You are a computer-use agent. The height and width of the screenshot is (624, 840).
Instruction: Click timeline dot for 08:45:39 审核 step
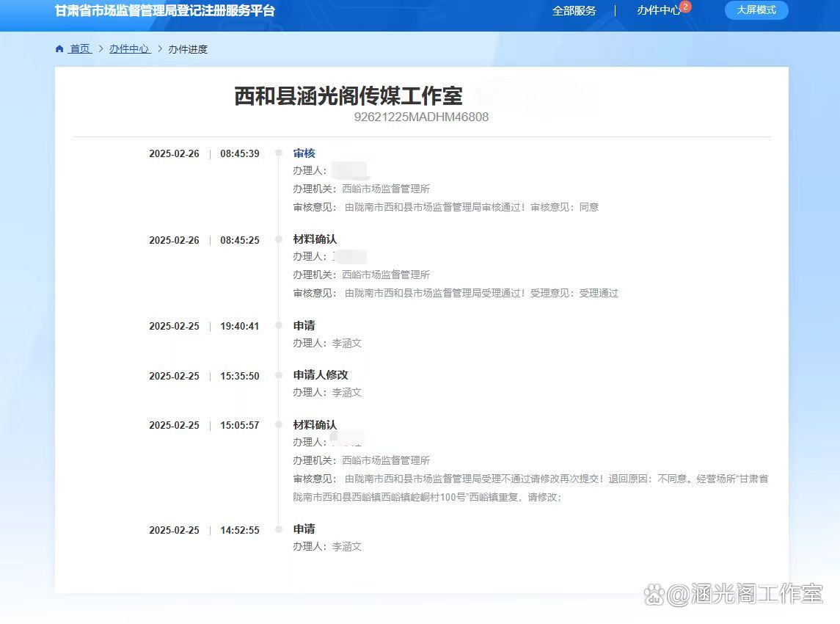279,153
